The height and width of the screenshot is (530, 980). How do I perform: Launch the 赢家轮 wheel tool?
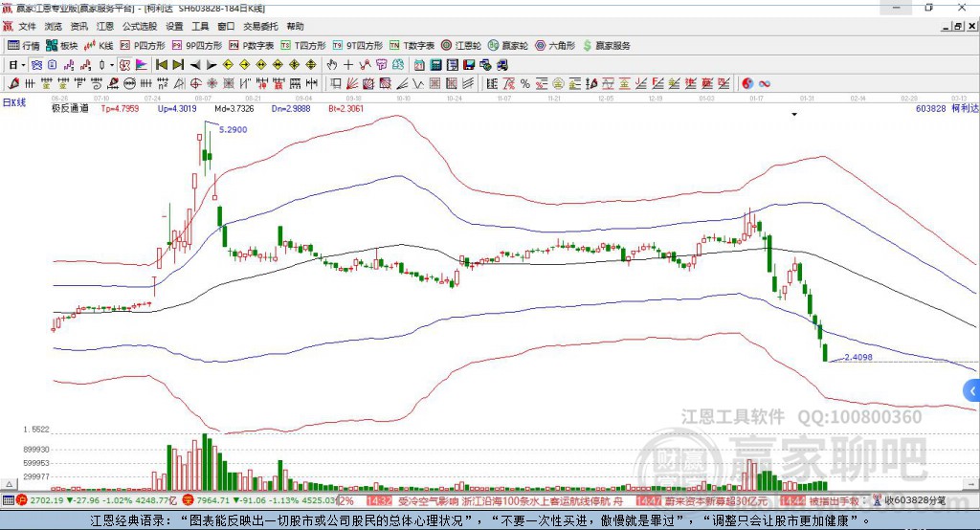(508, 46)
